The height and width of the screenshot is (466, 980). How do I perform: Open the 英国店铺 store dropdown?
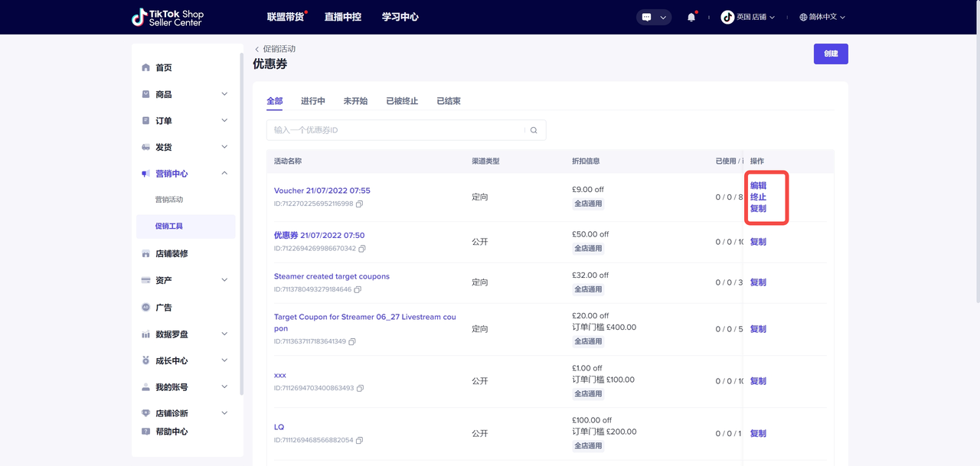coord(748,17)
